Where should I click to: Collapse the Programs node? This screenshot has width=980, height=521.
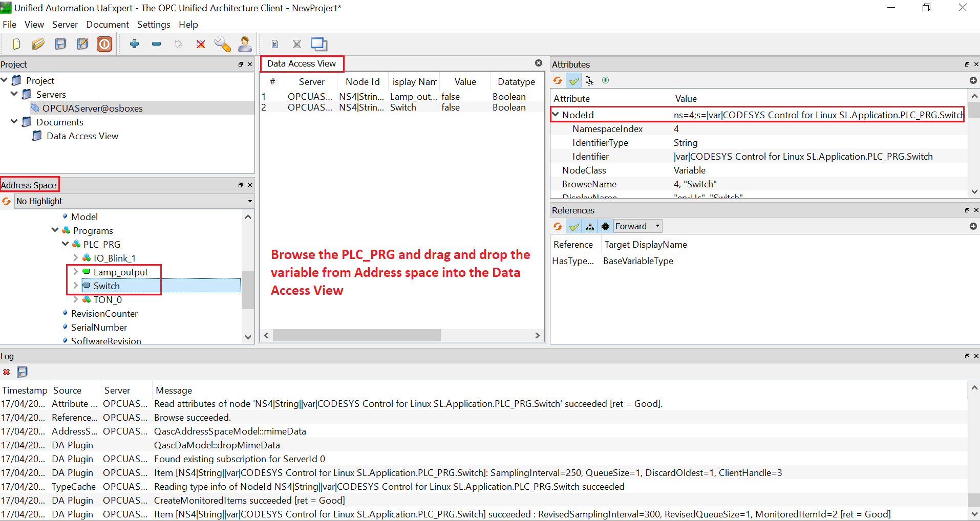[55, 230]
